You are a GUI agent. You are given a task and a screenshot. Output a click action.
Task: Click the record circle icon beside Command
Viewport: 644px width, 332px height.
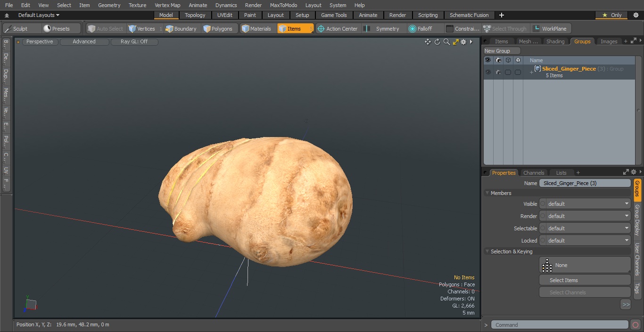[635, 325]
